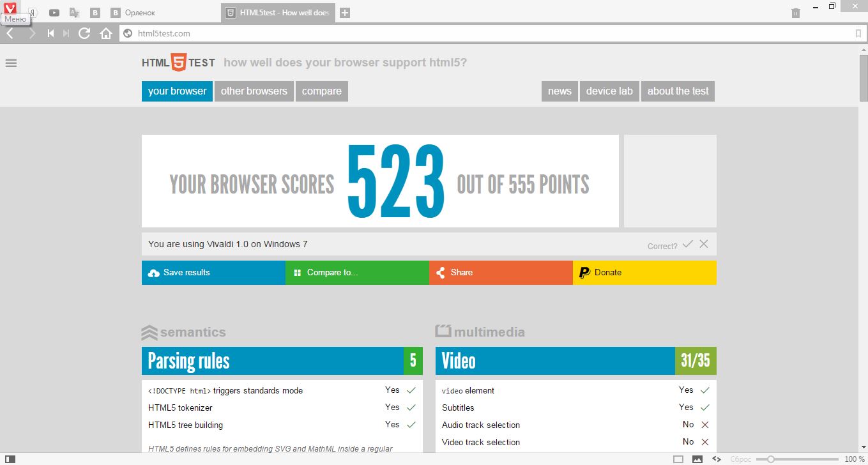
Task: Click the 'Subtitles' row
Action: coord(576,408)
